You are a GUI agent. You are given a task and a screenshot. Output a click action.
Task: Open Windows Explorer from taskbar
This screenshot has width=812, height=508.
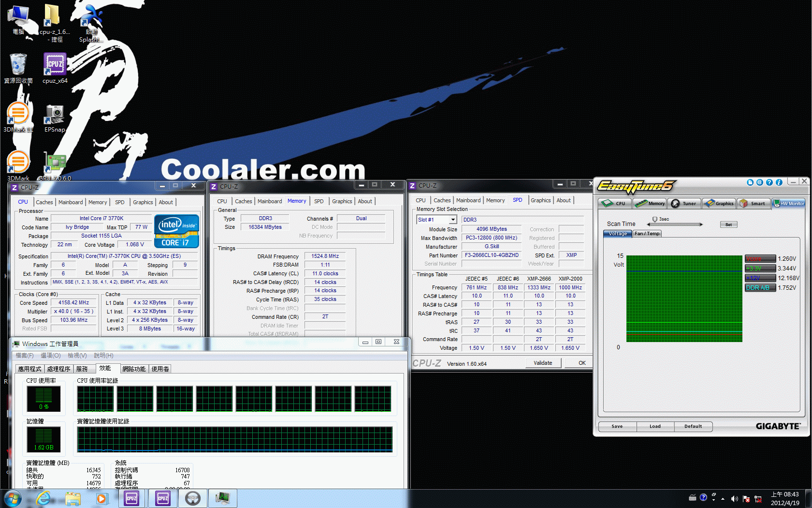(x=73, y=498)
